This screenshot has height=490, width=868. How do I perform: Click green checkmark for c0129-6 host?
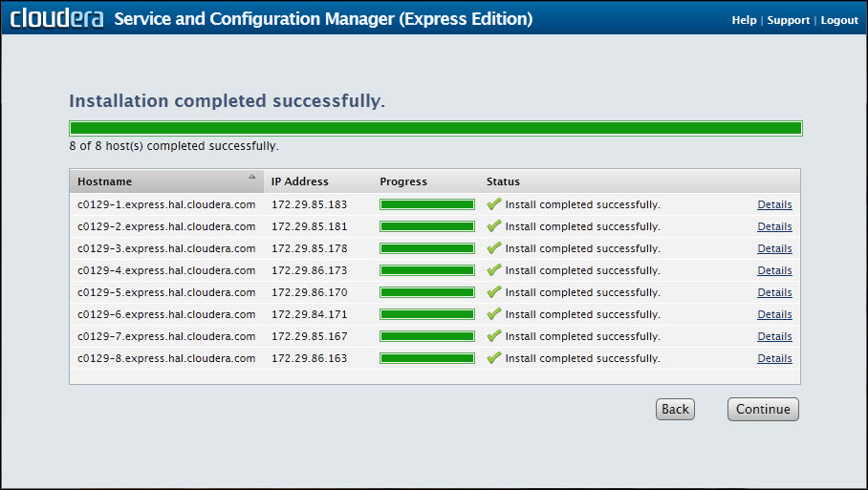tap(494, 314)
